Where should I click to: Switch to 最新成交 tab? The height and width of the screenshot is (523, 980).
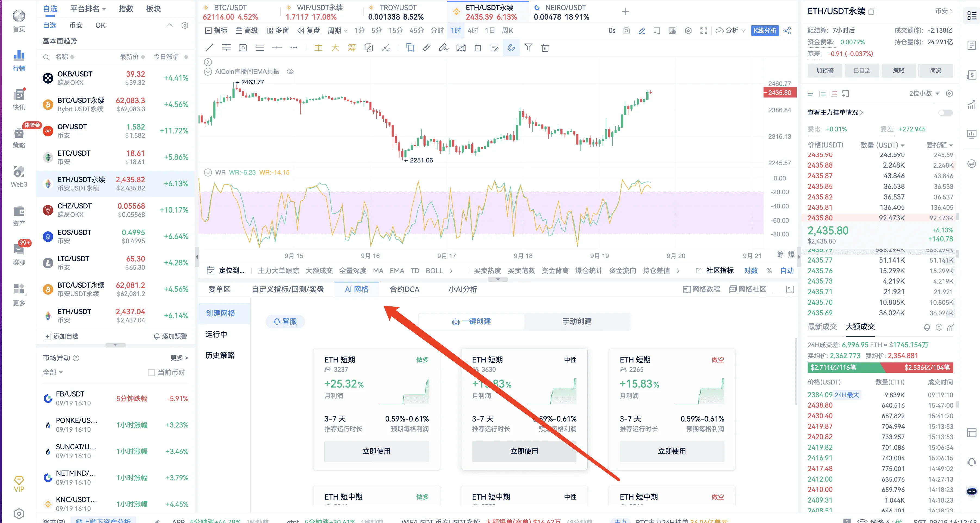[x=822, y=327]
